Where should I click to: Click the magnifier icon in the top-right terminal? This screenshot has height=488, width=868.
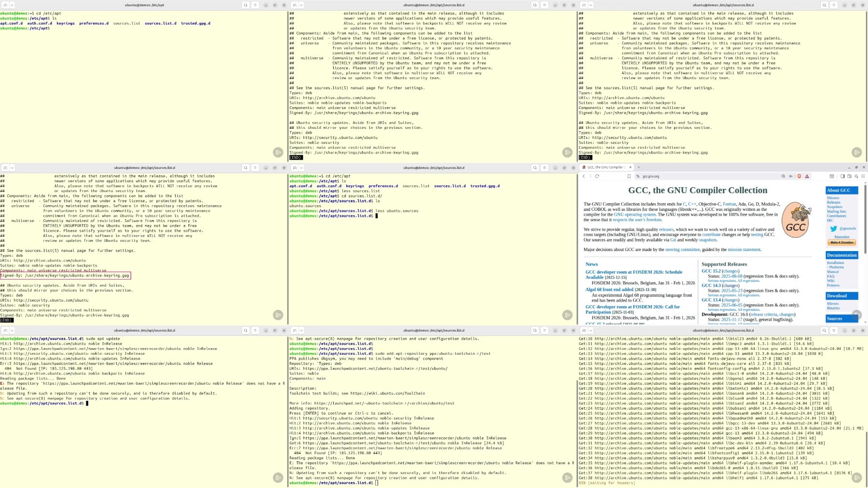pyautogui.click(x=824, y=5)
